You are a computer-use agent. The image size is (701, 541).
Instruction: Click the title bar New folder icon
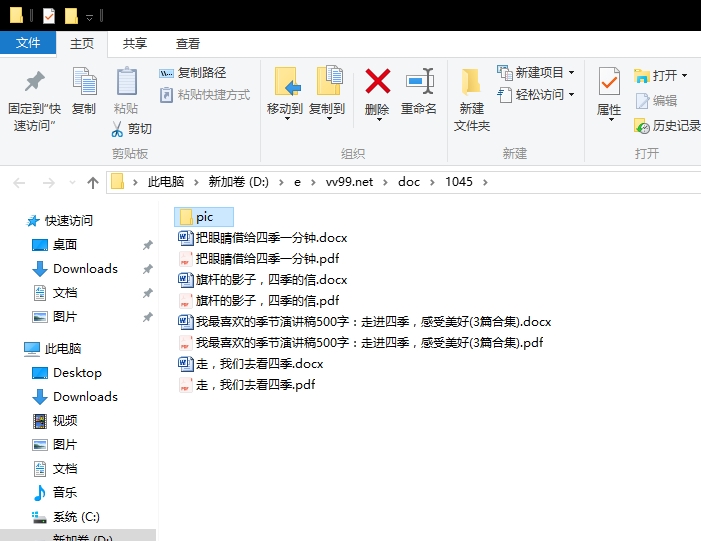point(71,16)
